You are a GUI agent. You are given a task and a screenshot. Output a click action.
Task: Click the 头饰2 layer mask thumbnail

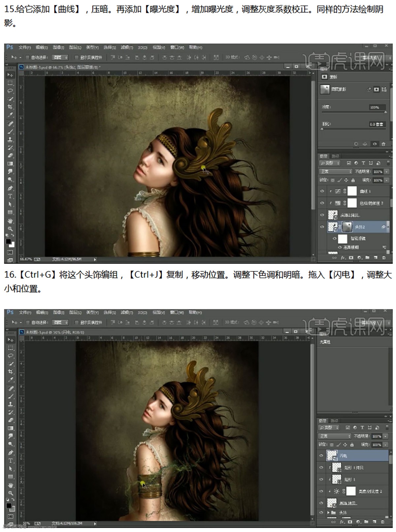(347, 227)
